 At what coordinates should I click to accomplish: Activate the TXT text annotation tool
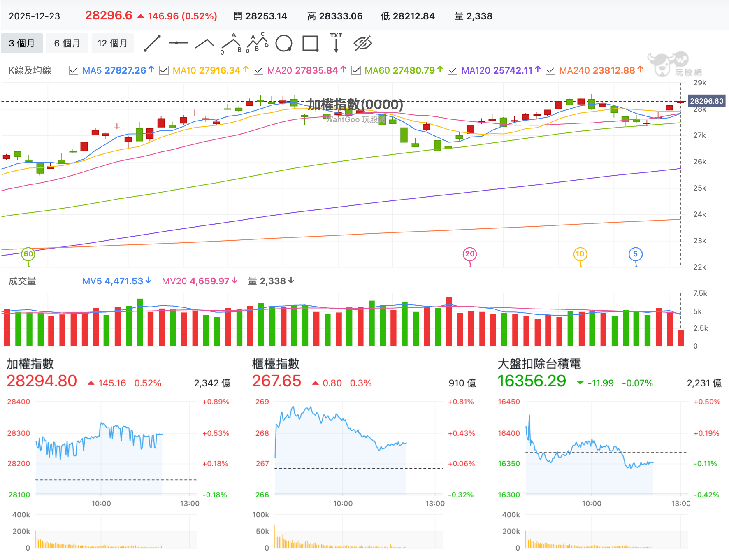pyautogui.click(x=336, y=43)
